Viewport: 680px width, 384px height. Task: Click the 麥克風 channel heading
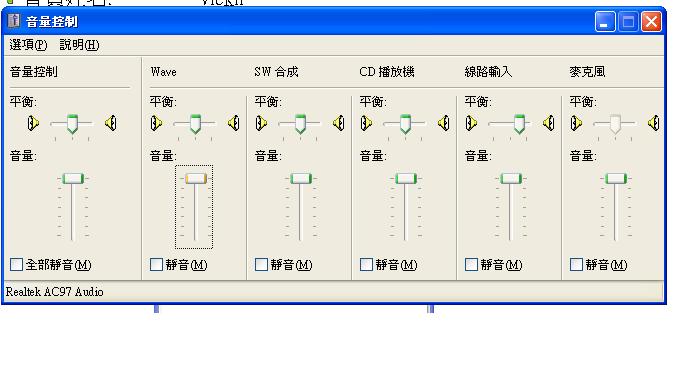coord(587,72)
